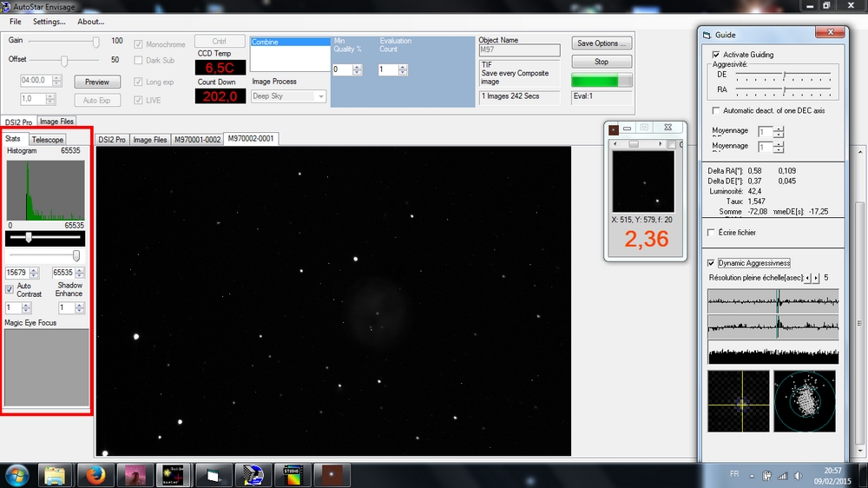868x488 pixels.
Task: Step the first Moyennage spinner
Action: click(779, 132)
